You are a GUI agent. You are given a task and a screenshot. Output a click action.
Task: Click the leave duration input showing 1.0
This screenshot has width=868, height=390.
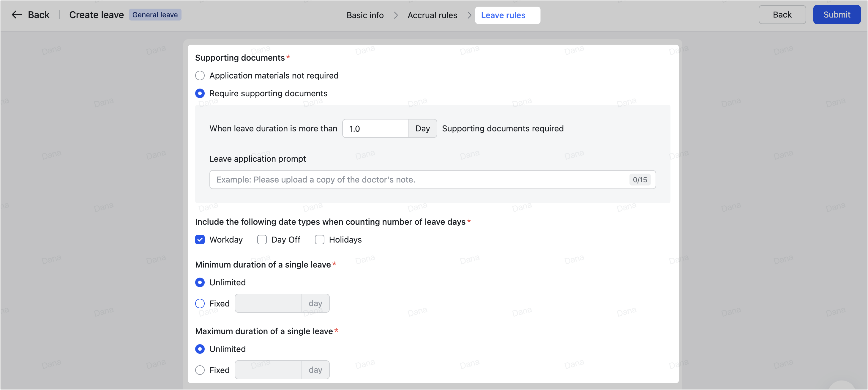pyautogui.click(x=375, y=128)
